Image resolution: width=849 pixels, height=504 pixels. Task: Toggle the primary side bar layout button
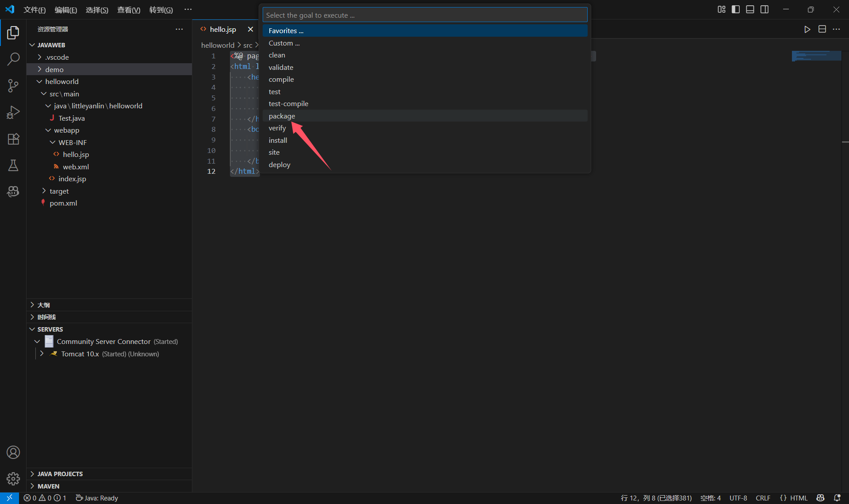[736, 9]
